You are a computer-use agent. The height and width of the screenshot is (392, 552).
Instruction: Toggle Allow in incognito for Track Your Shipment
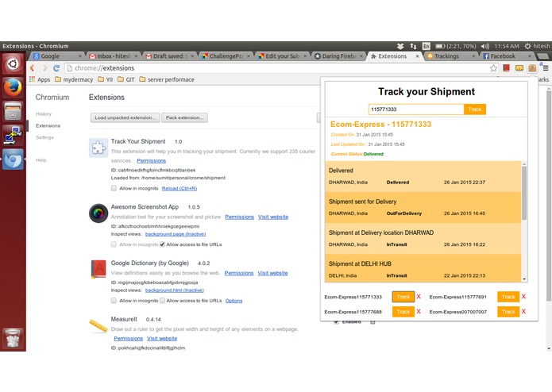(x=114, y=188)
